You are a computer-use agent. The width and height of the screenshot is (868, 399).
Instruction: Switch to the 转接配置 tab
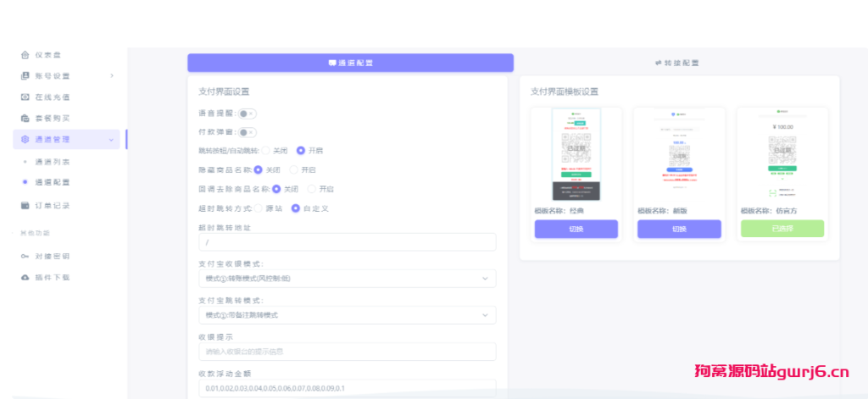point(676,63)
